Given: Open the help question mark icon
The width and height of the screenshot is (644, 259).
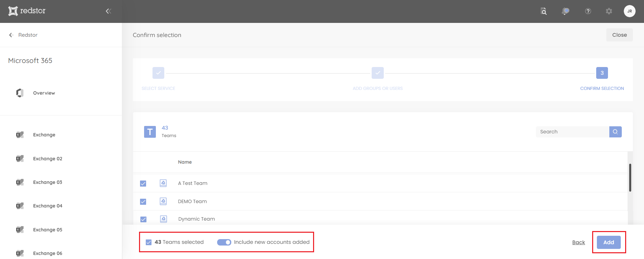Looking at the screenshot, I should (x=588, y=11).
